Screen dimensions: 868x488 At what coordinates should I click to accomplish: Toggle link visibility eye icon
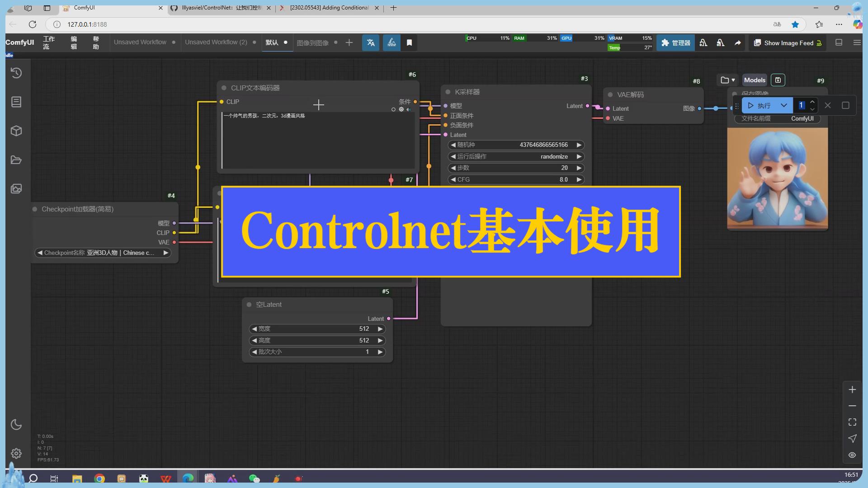[x=852, y=455]
